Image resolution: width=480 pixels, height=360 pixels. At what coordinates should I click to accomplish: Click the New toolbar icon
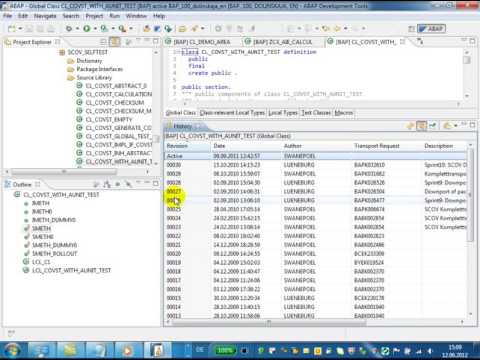[12, 29]
